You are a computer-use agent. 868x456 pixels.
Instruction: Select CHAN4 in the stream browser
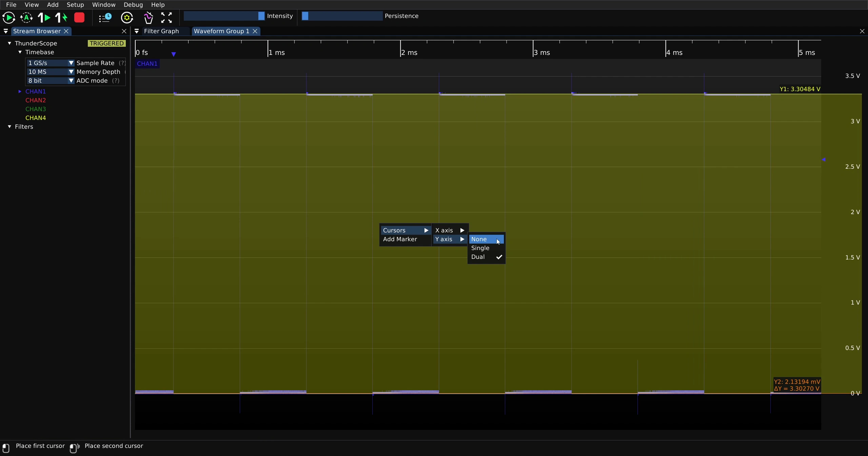36,118
